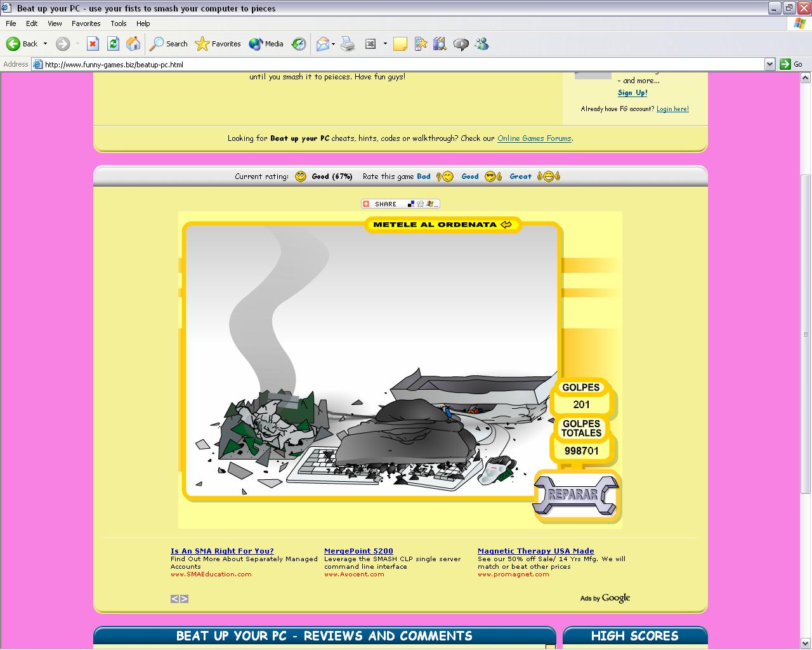Image resolution: width=812 pixels, height=650 pixels.
Task: Click the vertical scrollbar thumb
Action: (x=806, y=334)
